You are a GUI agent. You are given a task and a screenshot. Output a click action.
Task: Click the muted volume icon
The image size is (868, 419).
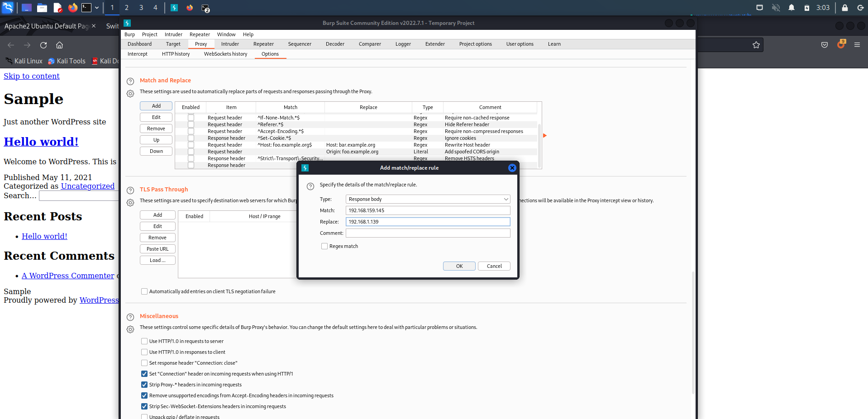(776, 8)
